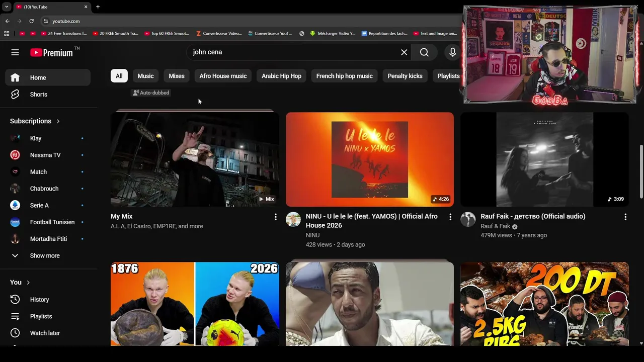Start voice search with microphone
644x362 pixels.
(453, 52)
